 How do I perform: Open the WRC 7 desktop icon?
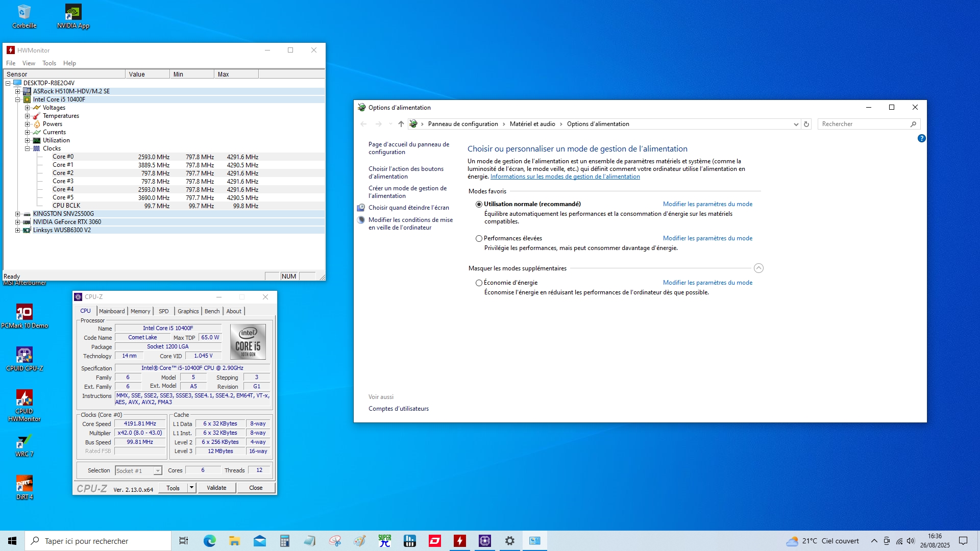[x=24, y=445]
